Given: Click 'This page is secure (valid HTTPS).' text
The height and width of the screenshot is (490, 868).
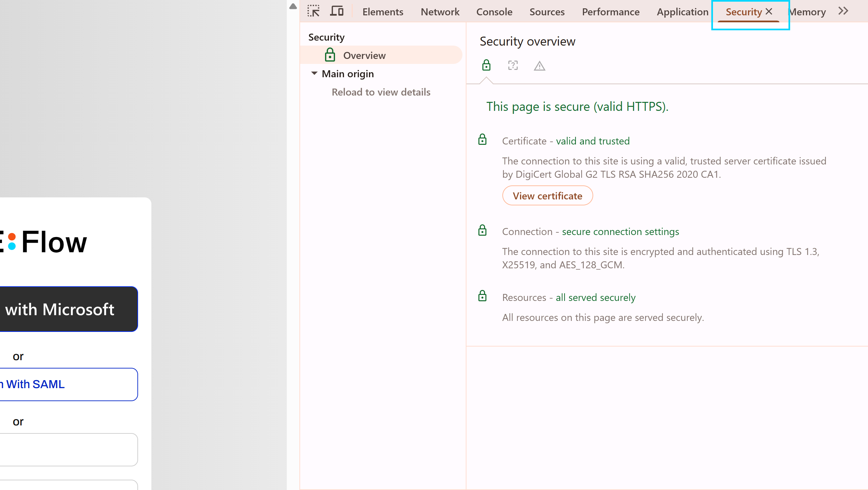Looking at the screenshot, I should (577, 107).
